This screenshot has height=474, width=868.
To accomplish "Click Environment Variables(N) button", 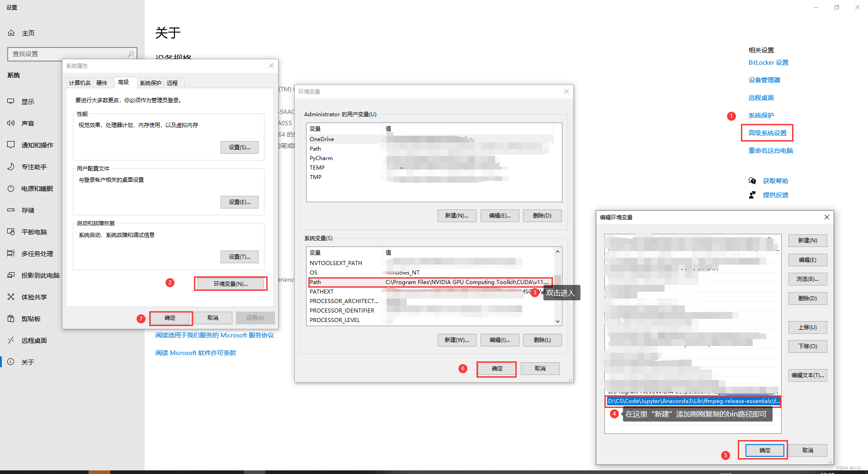I will tap(231, 284).
